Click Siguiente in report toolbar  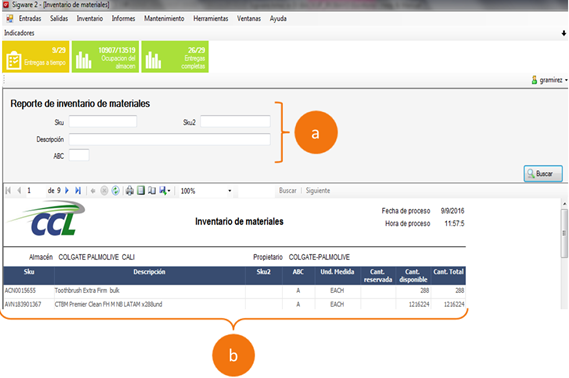coord(318,190)
